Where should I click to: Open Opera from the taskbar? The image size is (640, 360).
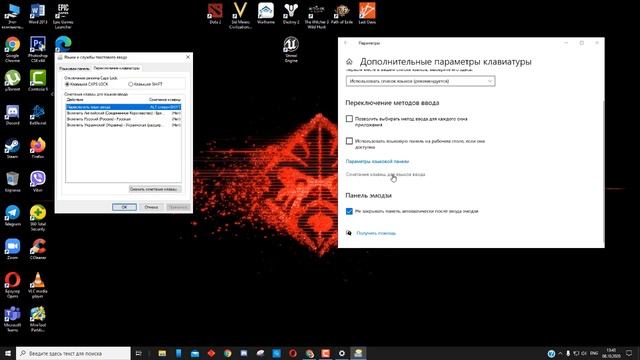tap(293, 353)
